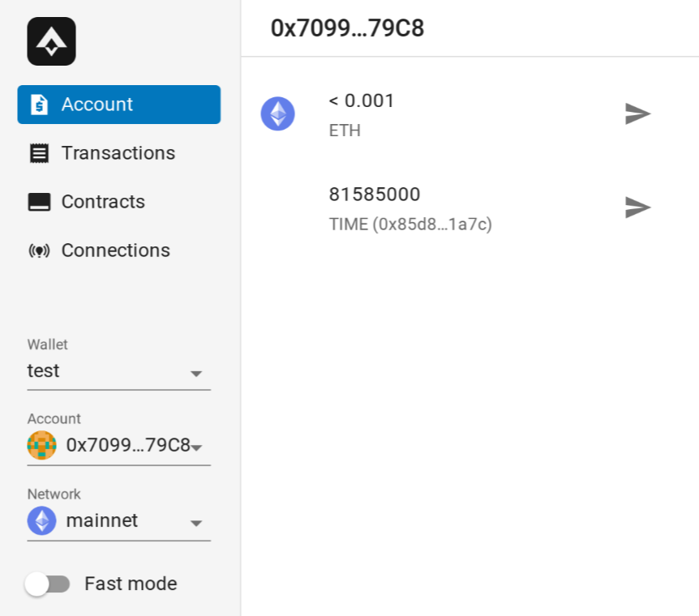Viewport: 699px width, 616px height.
Task: Open the Wallet dropdown showing test
Action: click(118, 372)
